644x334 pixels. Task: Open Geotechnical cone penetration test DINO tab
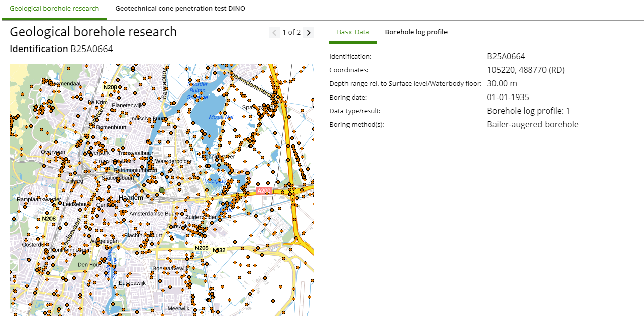coord(180,9)
